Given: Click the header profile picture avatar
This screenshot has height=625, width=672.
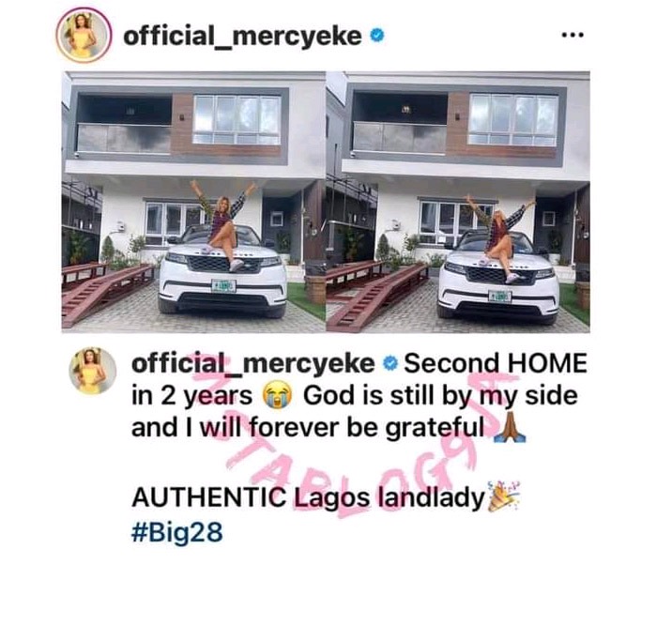Looking at the screenshot, I should click(x=84, y=35).
